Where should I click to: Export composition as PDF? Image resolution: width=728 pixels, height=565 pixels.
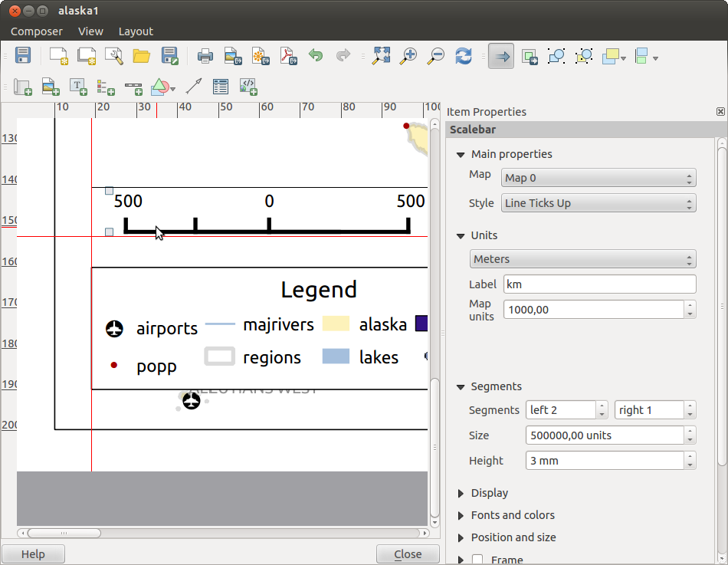pyautogui.click(x=287, y=55)
